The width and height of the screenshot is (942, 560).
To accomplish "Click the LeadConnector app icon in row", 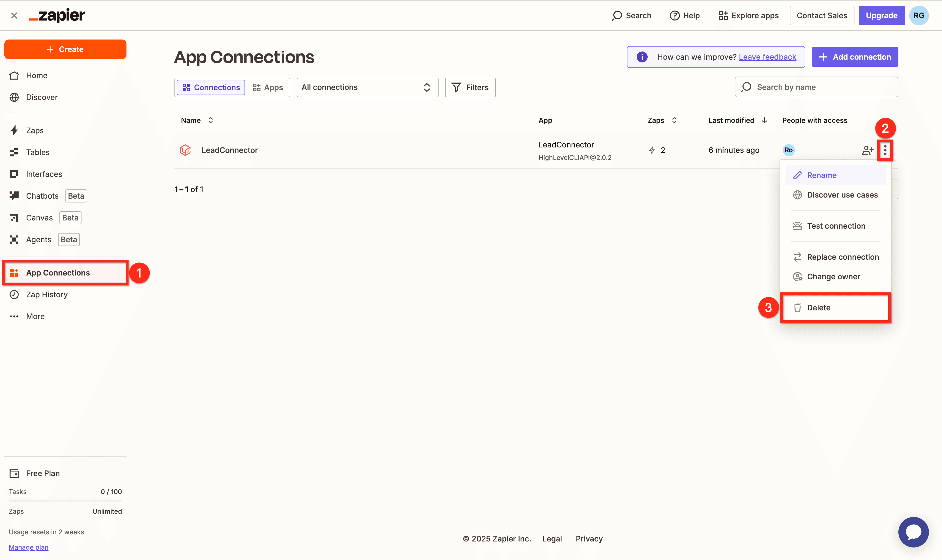I will [x=185, y=150].
